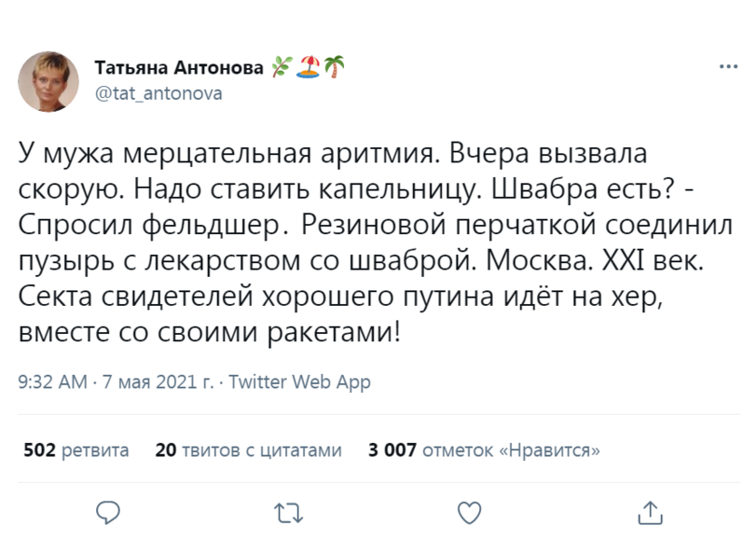756x540 pixels.
Task: View the 3 007 отметок «Нравится»
Action: pyautogui.click(x=485, y=450)
